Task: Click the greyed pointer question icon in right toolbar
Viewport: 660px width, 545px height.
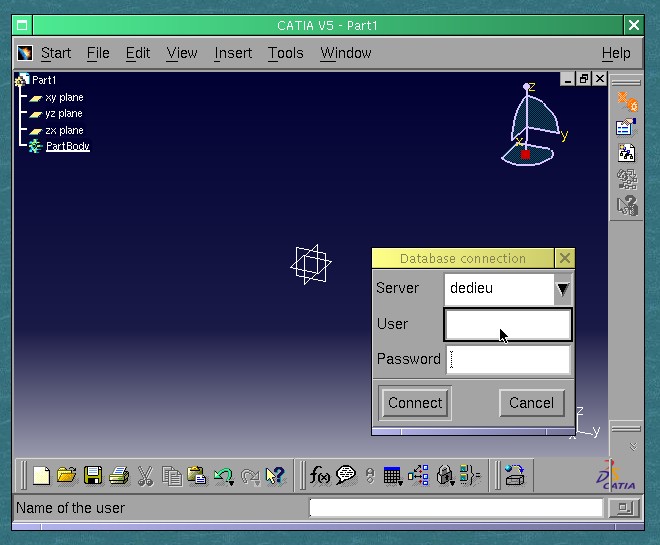Action: (627, 206)
